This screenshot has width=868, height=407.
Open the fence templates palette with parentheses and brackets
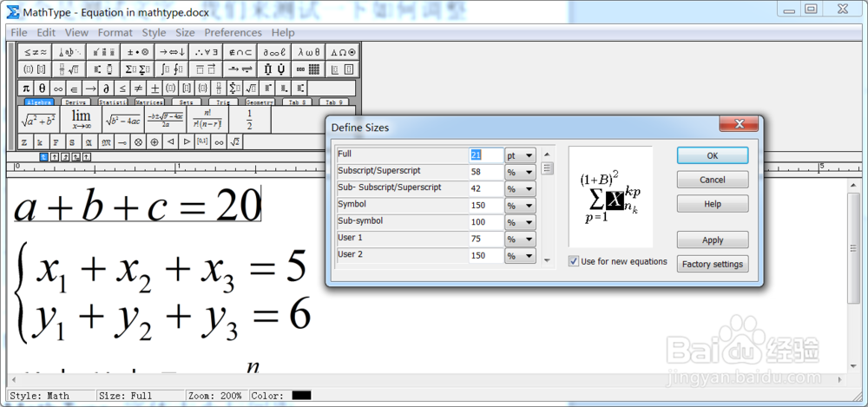pyautogui.click(x=36, y=69)
